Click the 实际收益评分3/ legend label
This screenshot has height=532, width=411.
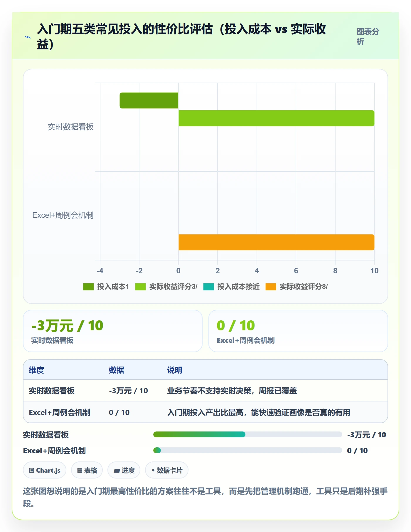tap(173, 287)
